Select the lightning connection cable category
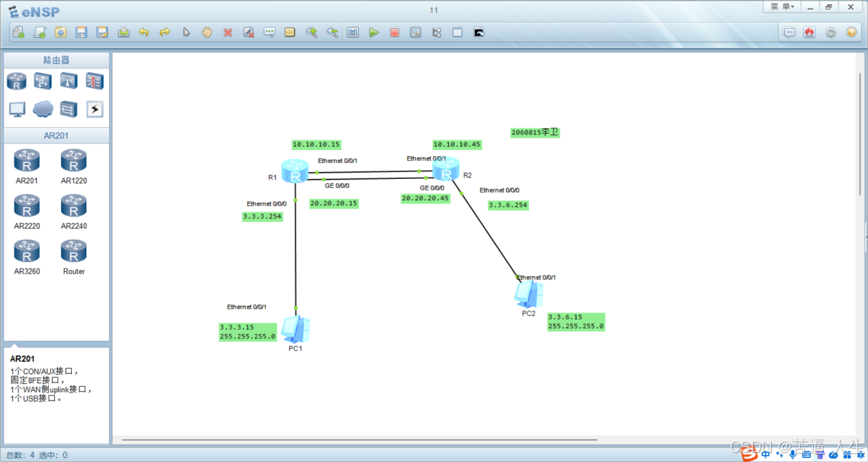This screenshot has width=868, height=462. click(x=95, y=109)
